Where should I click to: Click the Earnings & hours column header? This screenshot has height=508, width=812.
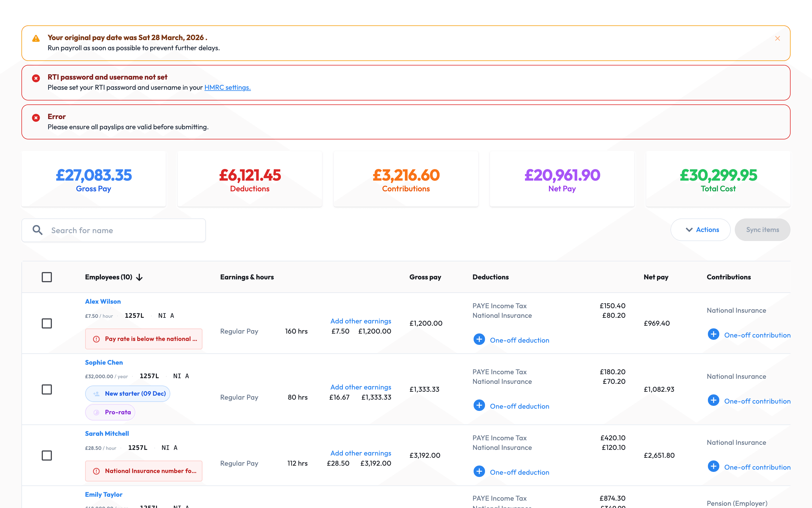pyautogui.click(x=247, y=277)
